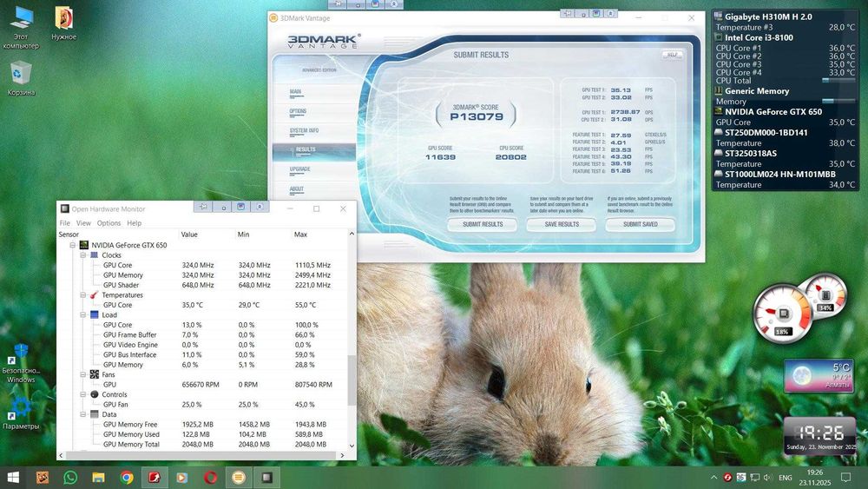Click the pin icon in Open Hardware Monitor title bar
This screenshot has width=868, height=489.
[x=204, y=207]
